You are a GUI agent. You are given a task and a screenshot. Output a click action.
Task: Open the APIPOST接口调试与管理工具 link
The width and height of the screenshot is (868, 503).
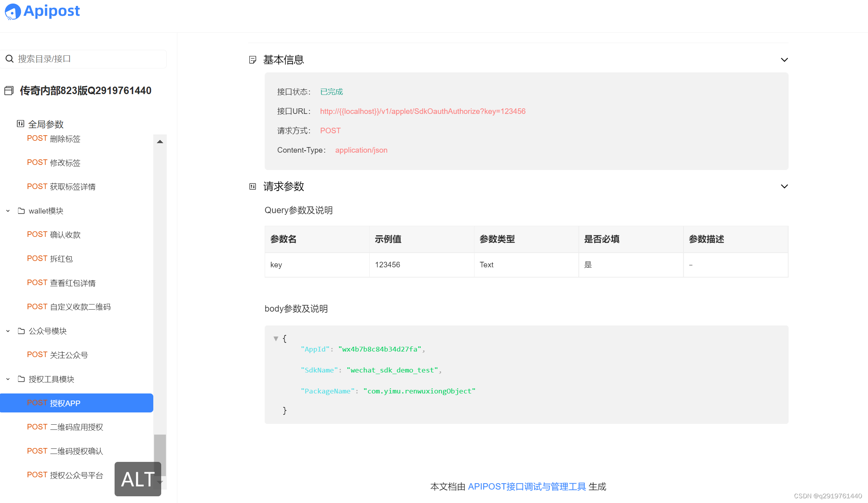point(527,486)
